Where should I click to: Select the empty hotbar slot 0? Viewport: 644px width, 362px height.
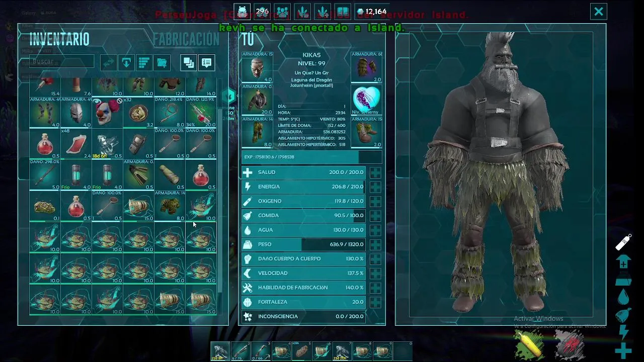(x=403, y=351)
